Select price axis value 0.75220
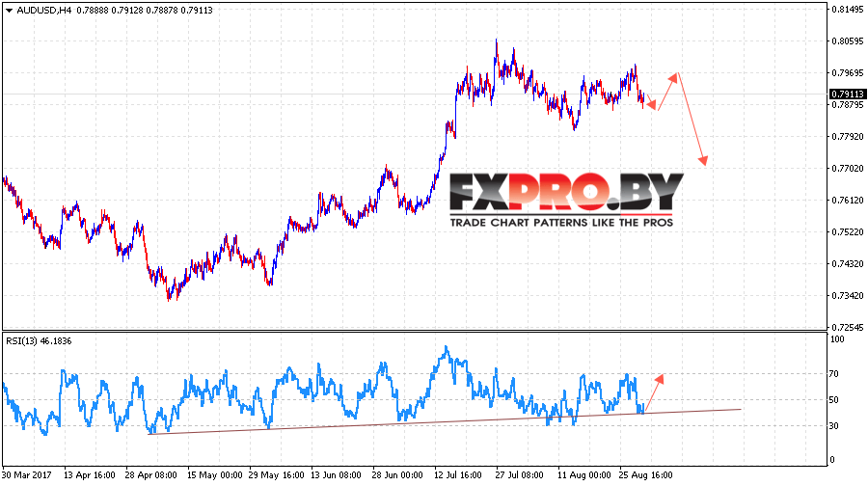The width and height of the screenshot is (868, 486). tap(848, 232)
